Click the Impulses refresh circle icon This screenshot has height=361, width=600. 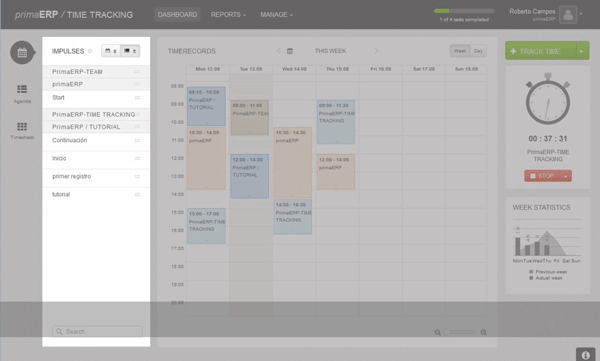pos(90,51)
